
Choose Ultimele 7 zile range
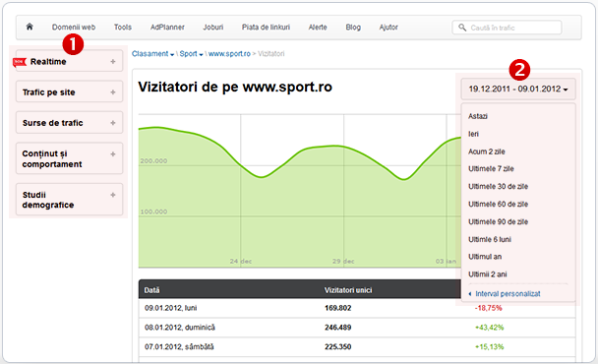tap(491, 168)
